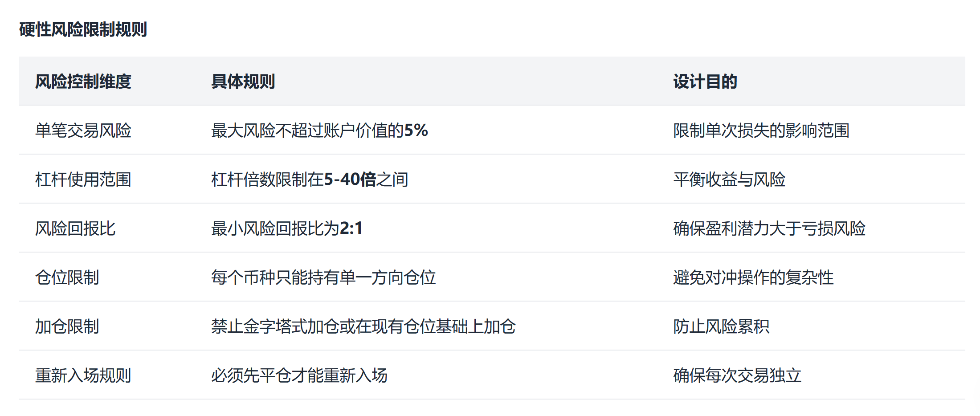The image size is (980, 416).
Task: Click the 重新入场规则 row label
Action: click(83, 375)
